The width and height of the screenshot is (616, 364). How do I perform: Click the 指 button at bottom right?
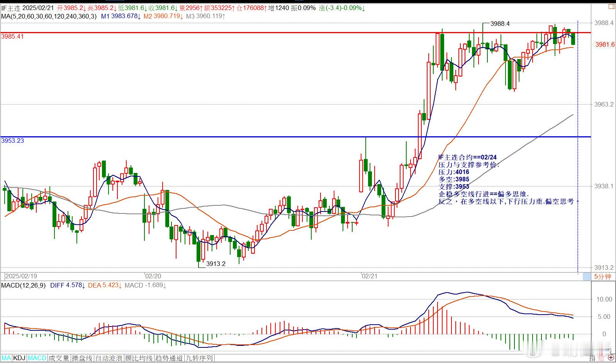pyautogui.click(x=592, y=359)
